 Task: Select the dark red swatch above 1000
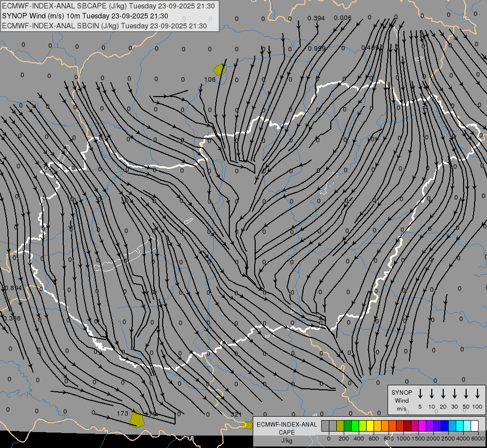tap(407, 426)
